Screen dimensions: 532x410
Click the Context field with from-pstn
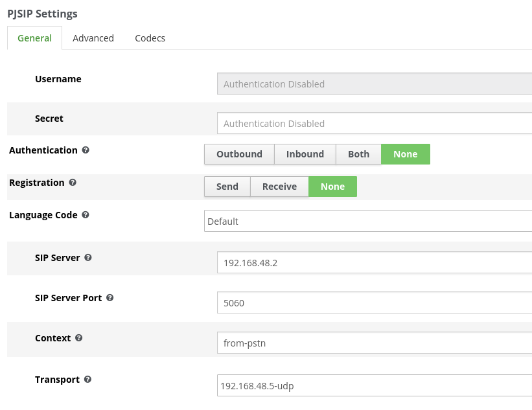click(375, 343)
